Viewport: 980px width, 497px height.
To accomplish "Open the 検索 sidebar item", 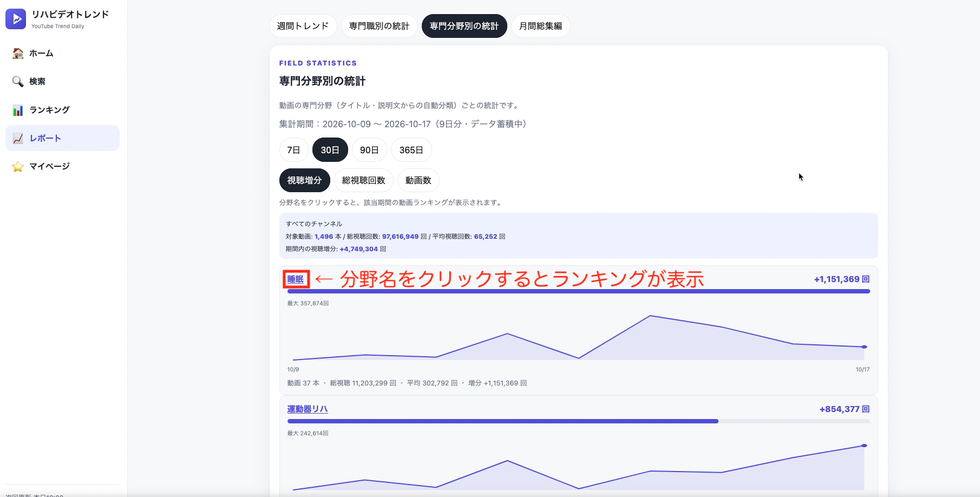I will 62,81.
